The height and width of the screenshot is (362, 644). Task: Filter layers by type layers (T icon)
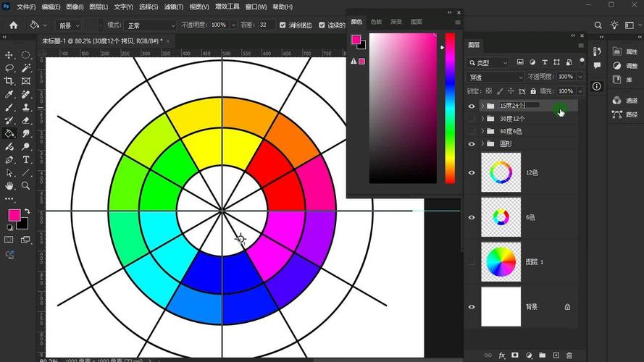click(545, 62)
